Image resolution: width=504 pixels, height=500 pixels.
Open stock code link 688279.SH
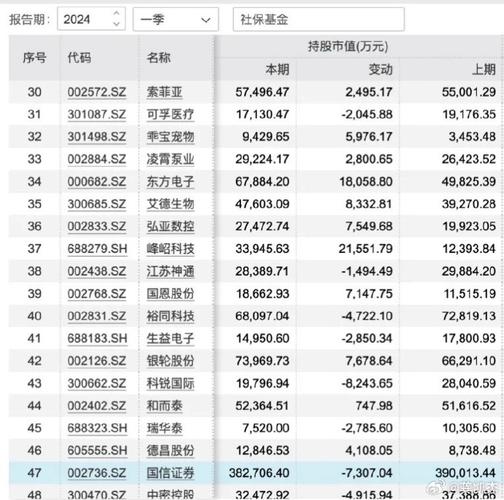pyautogui.click(x=98, y=249)
